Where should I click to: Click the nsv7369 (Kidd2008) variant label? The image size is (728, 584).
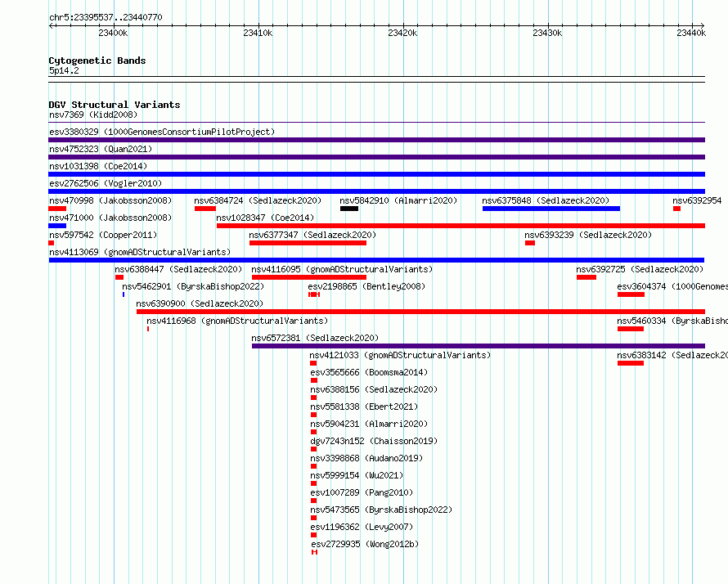pyautogui.click(x=93, y=115)
